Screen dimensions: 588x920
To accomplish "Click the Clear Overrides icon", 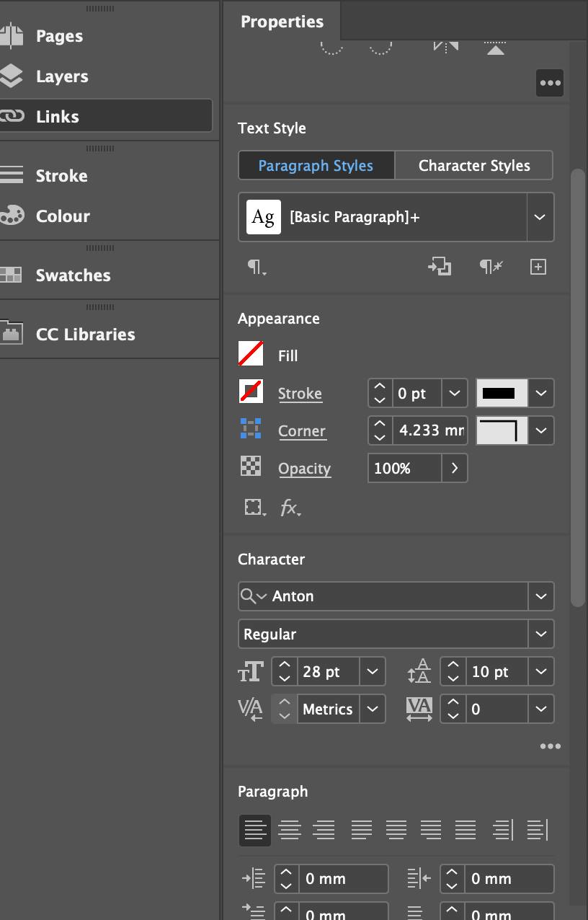I will click(491, 267).
